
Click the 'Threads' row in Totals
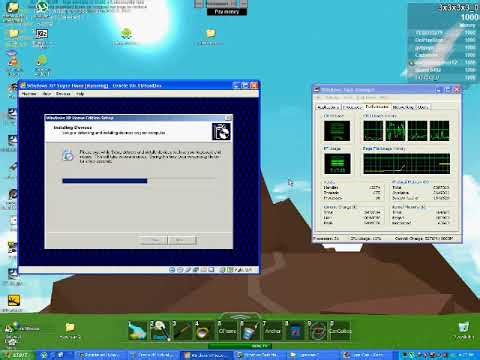(x=352, y=193)
